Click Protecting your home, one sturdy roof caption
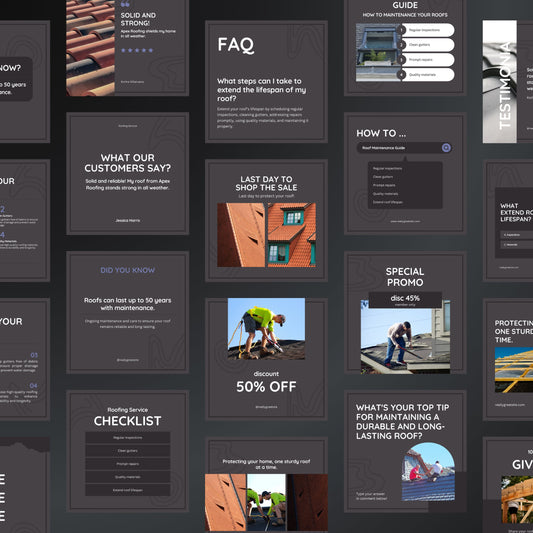 pyautogui.click(x=266, y=464)
